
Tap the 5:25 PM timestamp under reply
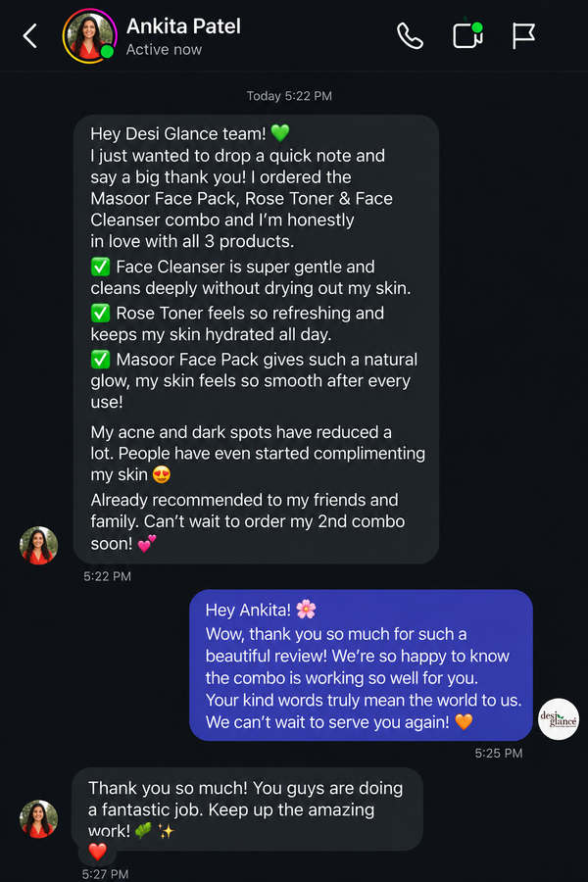click(499, 753)
